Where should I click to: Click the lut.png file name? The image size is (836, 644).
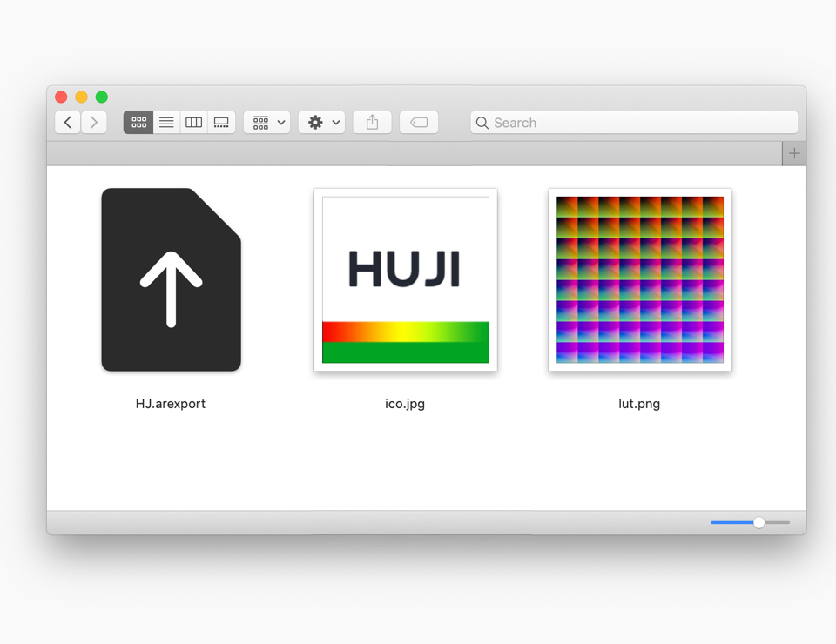pyautogui.click(x=639, y=404)
